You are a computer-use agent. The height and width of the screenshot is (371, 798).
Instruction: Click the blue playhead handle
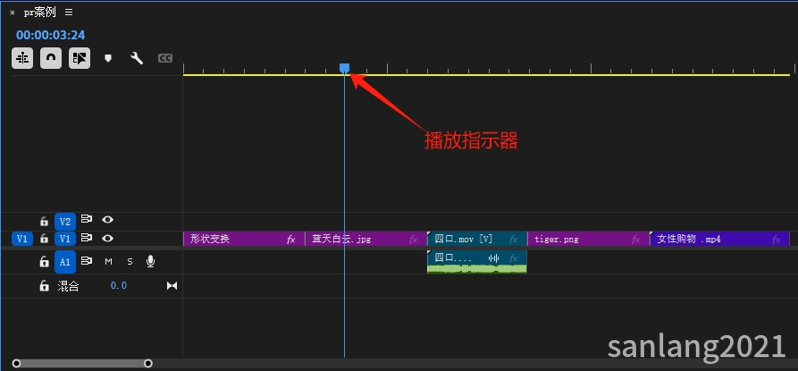tap(345, 68)
